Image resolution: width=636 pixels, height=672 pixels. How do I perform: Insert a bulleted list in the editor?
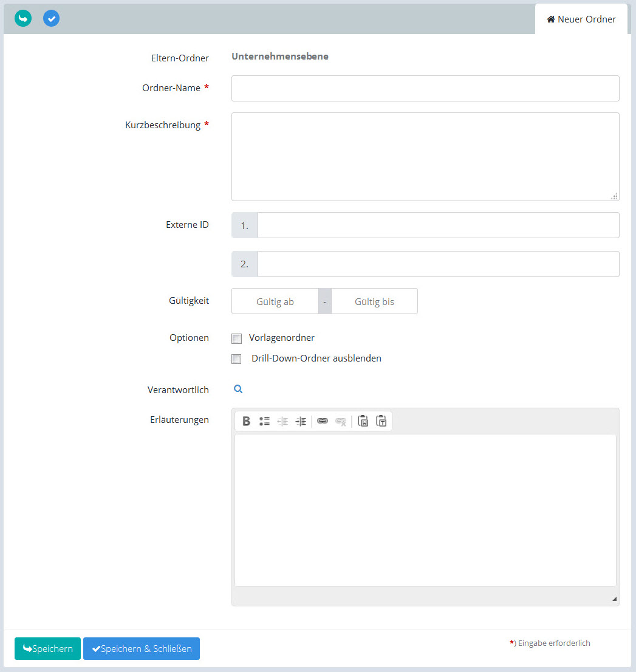(x=264, y=421)
